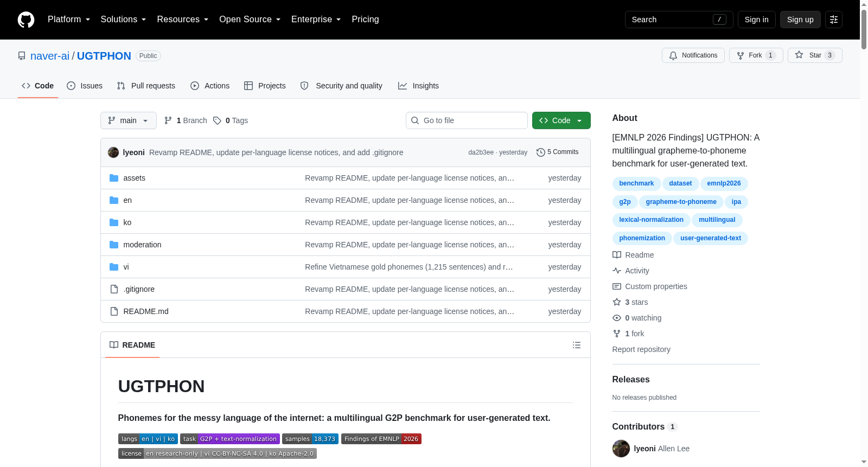Viewport: 868px width, 467px height.
Task: Focus the Go to file field
Action: point(467,120)
